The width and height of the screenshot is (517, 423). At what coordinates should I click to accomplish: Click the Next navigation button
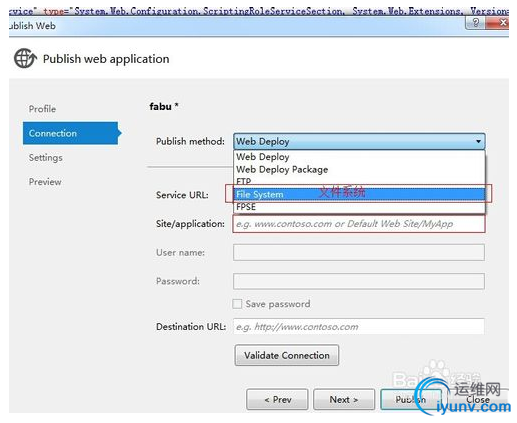click(x=344, y=399)
